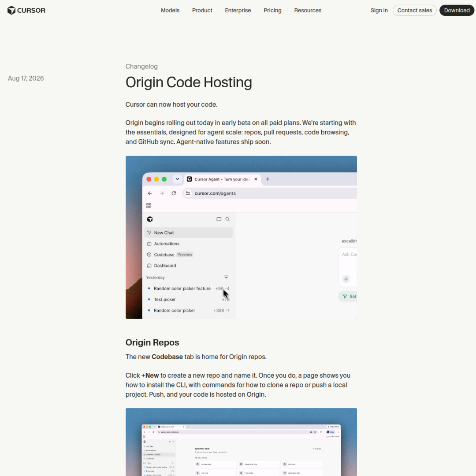Open Random color picker feature chat
This screenshot has height=476, width=476.
(x=189, y=288)
